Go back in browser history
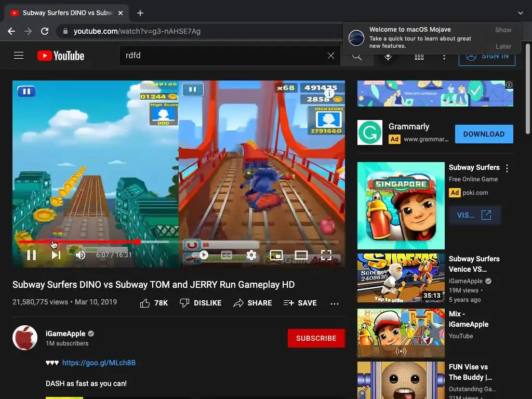 (x=11, y=31)
